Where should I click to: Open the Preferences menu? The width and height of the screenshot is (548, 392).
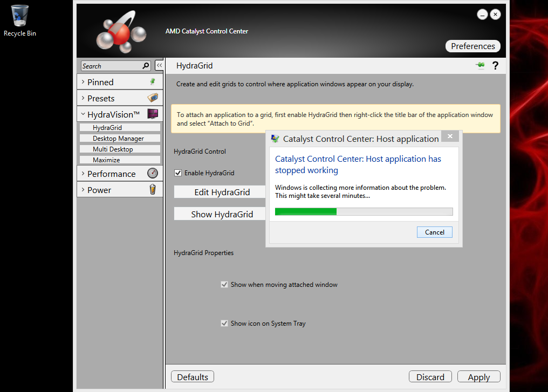473,46
